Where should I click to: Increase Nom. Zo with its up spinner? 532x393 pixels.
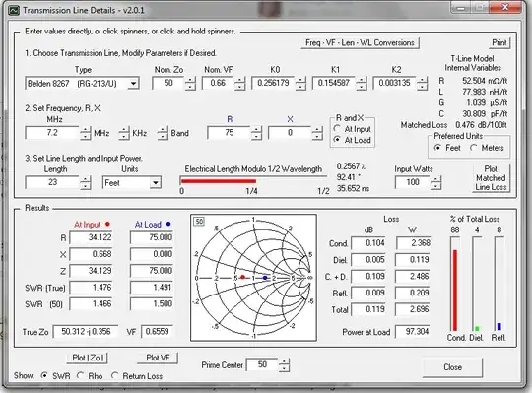(x=191, y=80)
